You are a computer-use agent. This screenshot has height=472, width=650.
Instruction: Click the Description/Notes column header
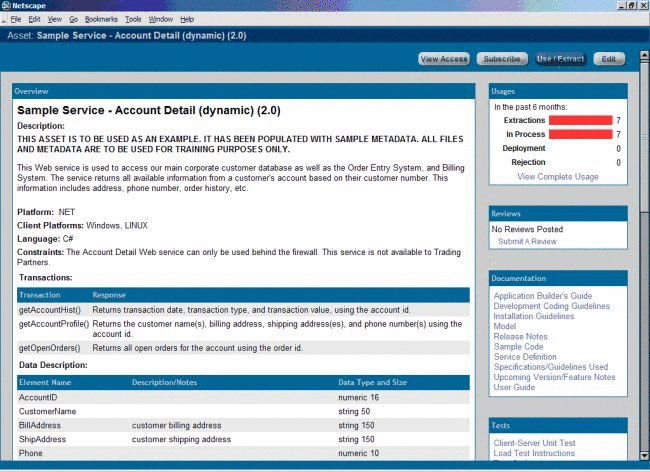[x=164, y=382]
